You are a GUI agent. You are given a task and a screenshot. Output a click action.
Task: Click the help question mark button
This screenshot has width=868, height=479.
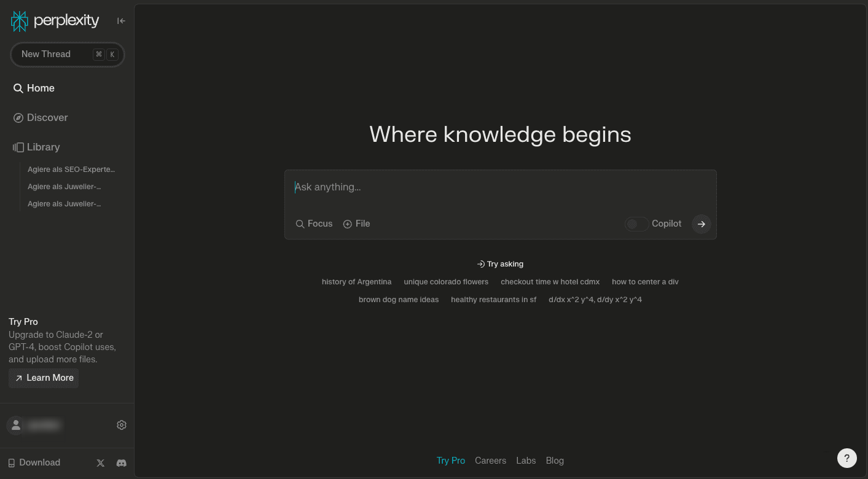(846, 458)
